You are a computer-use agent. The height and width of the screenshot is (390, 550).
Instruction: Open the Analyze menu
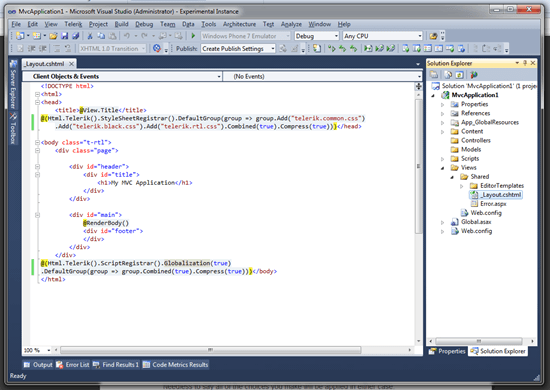coord(291,24)
